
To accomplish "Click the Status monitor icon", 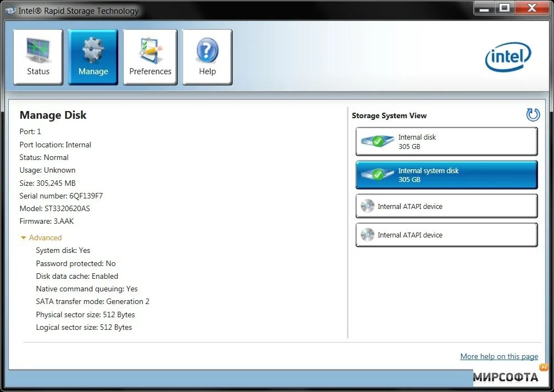I will pos(38,50).
